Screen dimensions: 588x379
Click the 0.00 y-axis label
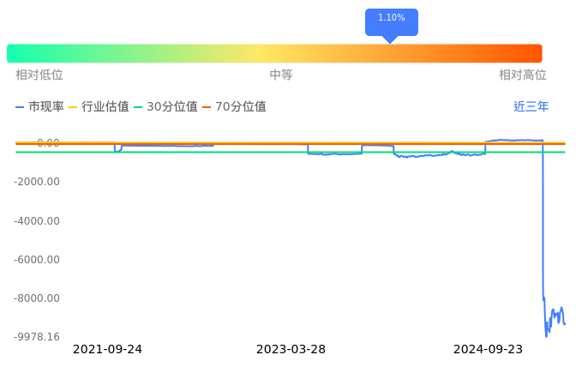click(x=48, y=143)
